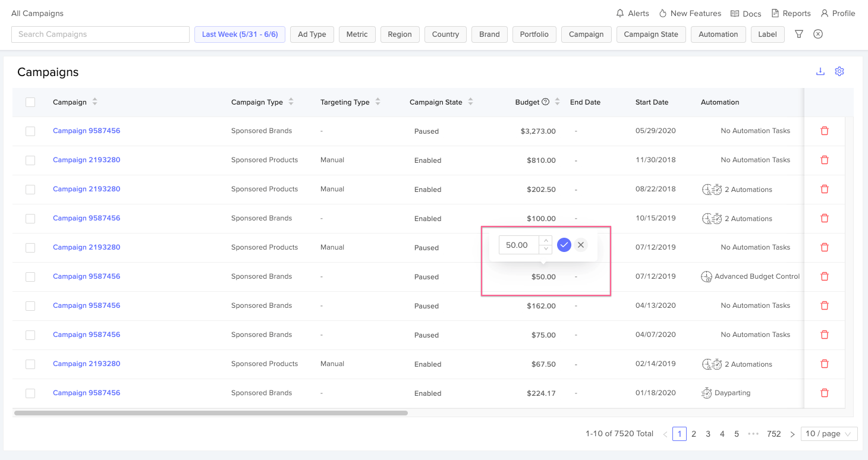Select the campaign with $162.00 budget
Image resolution: width=868 pixels, height=460 pixels.
(x=30, y=306)
